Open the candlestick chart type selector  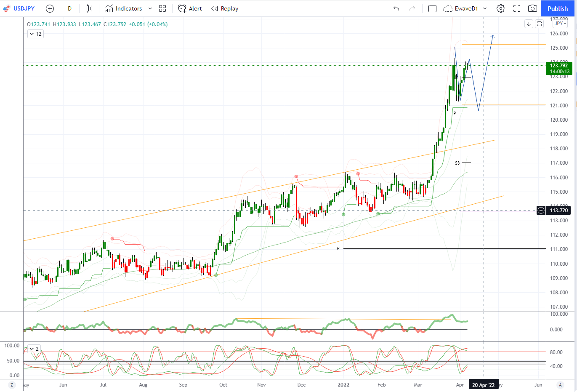[x=89, y=8]
